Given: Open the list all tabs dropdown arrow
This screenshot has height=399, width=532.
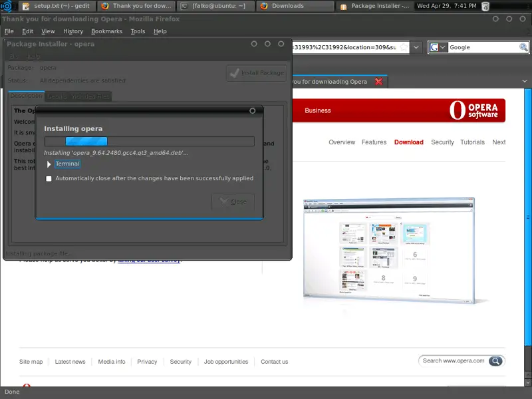Looking at the screenshot, I should tap(525, 81).
